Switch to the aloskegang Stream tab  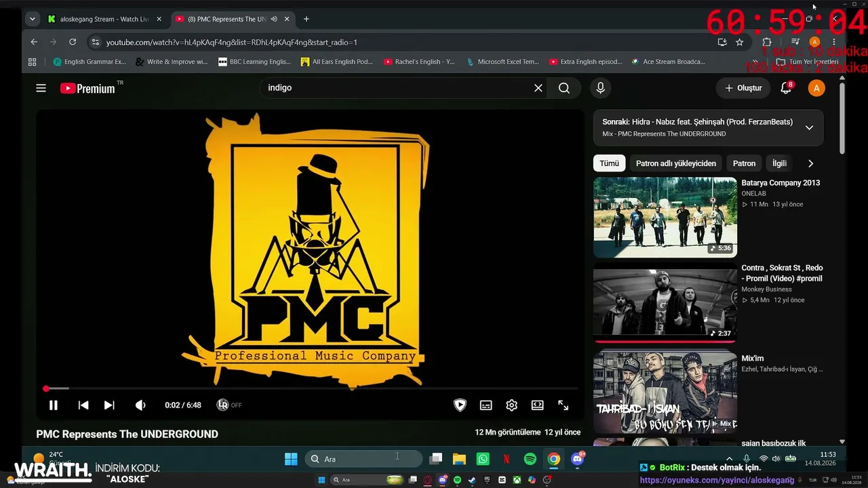(105, 19)
